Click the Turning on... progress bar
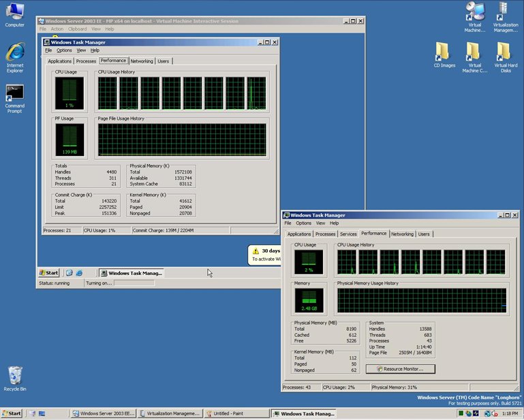This screenshot has width=524, height=420. [134, 283]
